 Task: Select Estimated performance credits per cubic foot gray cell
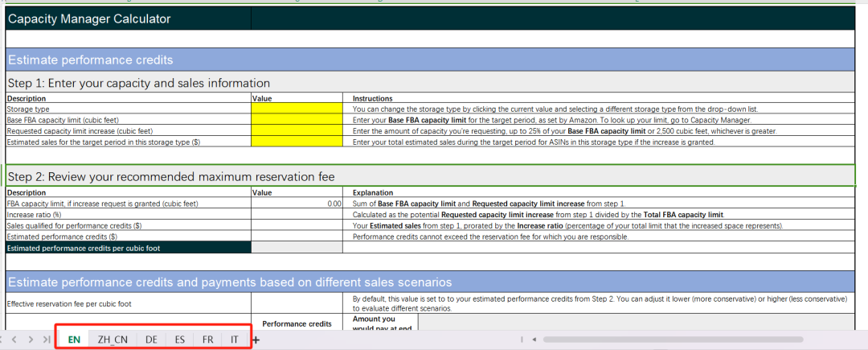pos(297,248)
